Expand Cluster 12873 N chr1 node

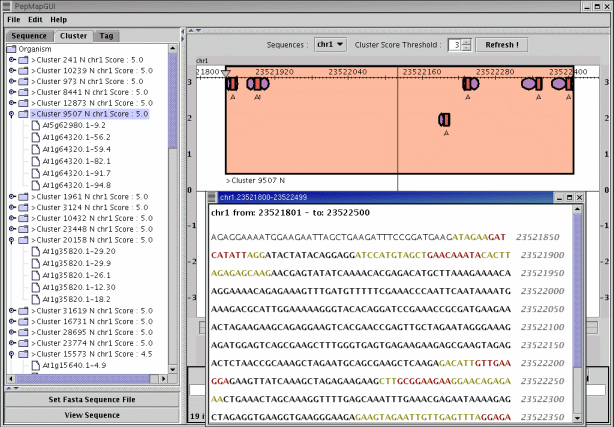(x=12, y=103)
